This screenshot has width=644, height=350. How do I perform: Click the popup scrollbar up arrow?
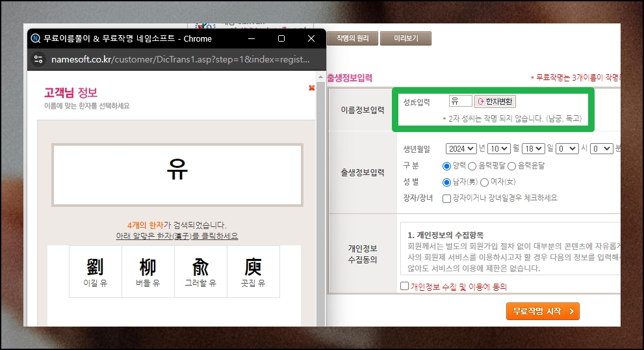pos(321,77)
